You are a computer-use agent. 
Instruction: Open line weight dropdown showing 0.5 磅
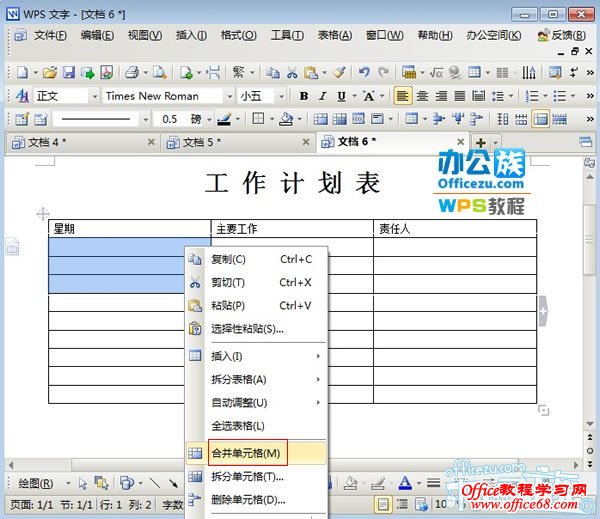(209, 119)
